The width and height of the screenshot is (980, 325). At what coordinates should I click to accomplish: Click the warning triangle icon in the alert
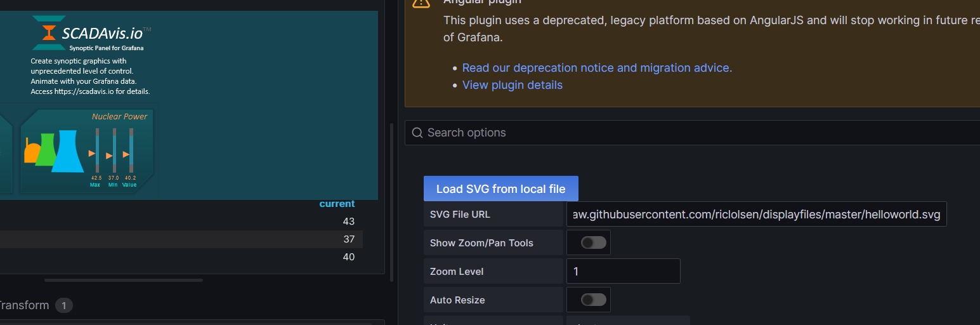coord(421,3)
